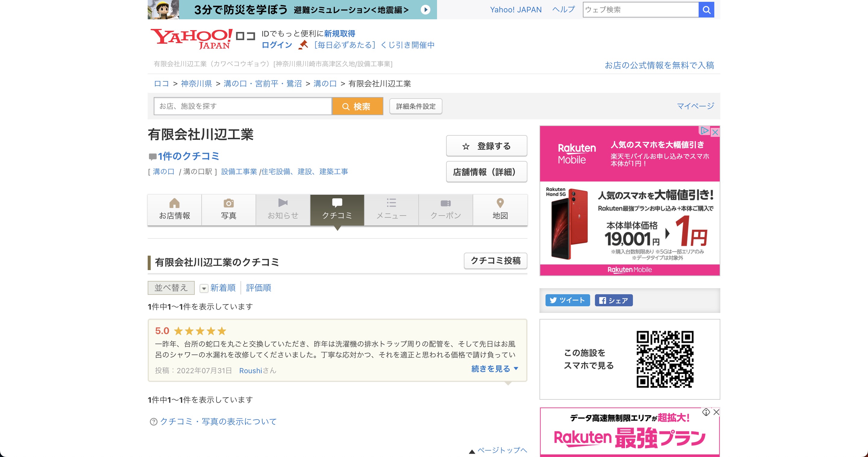Click the star 登録する button

pyautogui.click(x=486, y=146)
